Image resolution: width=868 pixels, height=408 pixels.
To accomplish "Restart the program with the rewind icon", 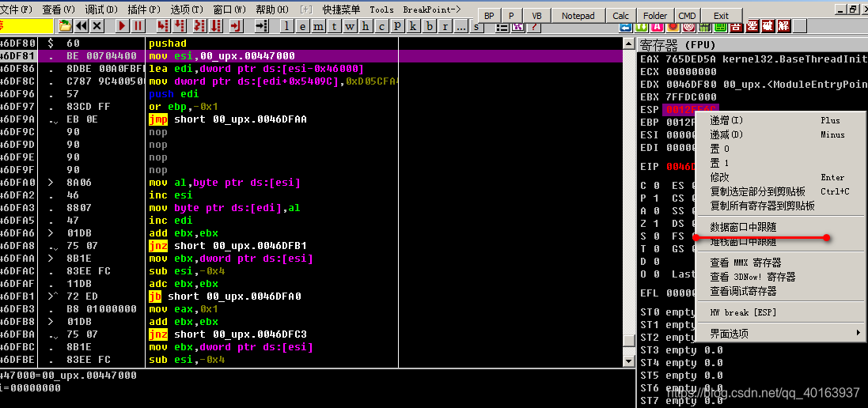I will [81, 26].
